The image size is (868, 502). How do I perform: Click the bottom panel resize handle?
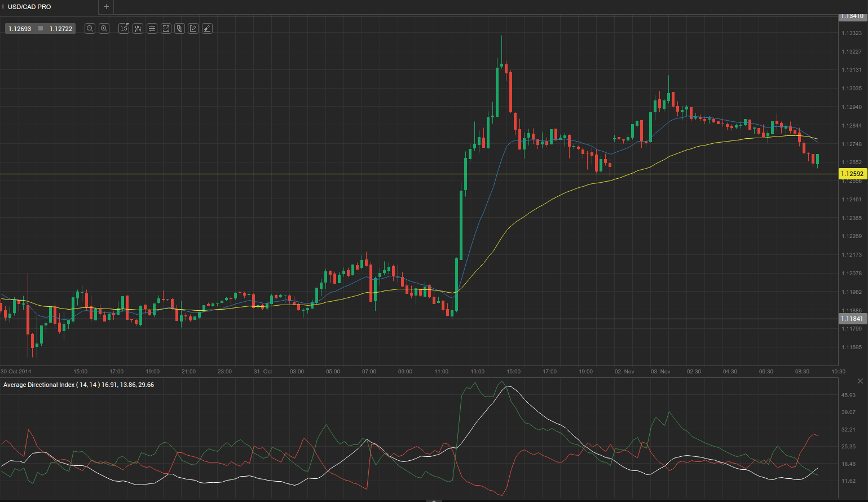433,500
